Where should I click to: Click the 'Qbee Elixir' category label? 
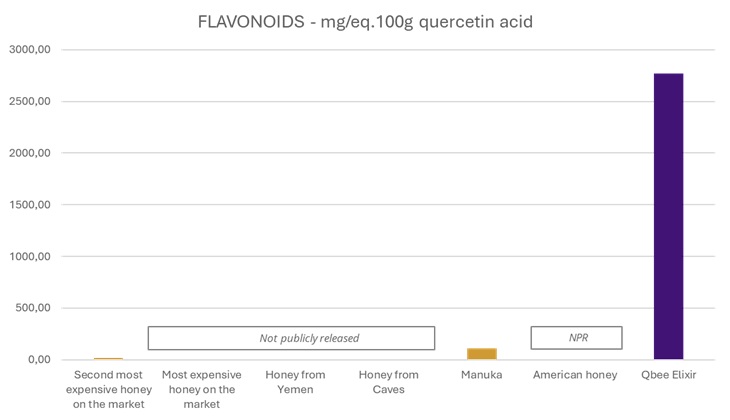(668, 375)
